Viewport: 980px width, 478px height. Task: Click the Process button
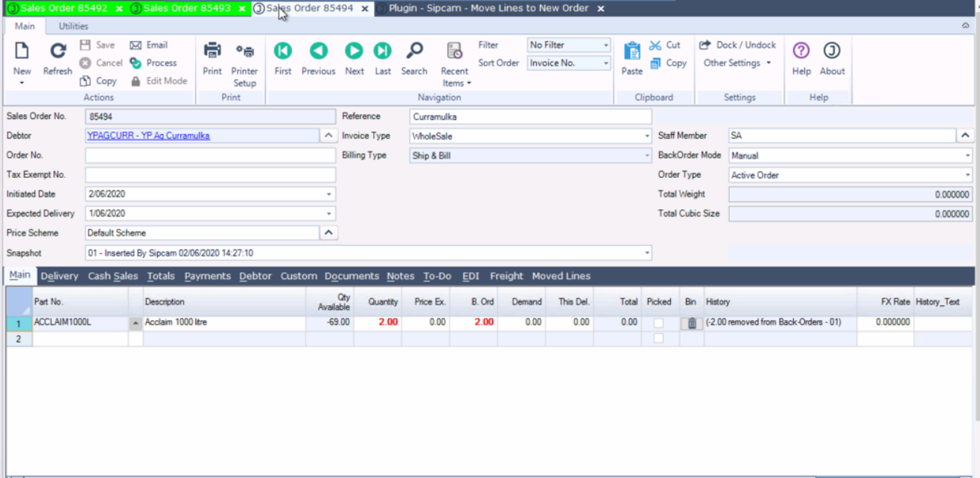pyautogui.click(x=154, y=63)
